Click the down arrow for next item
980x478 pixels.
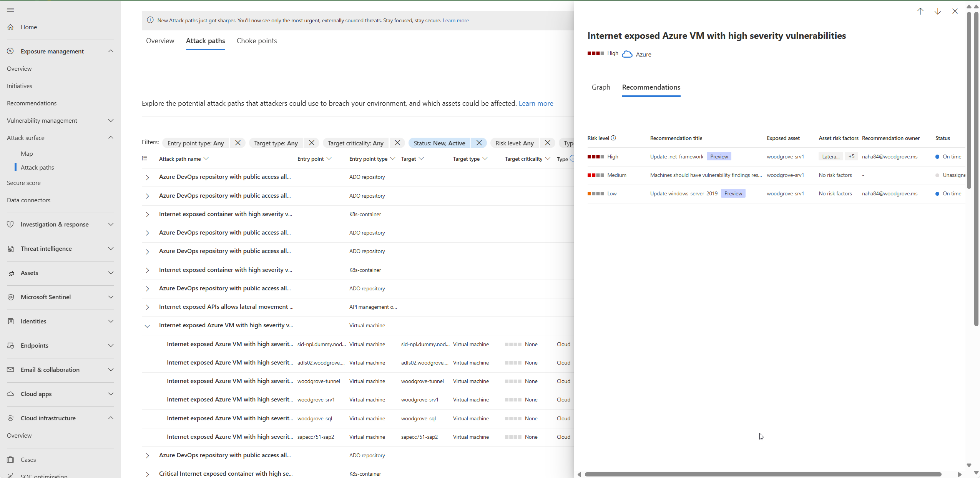[x=937, y=11]
